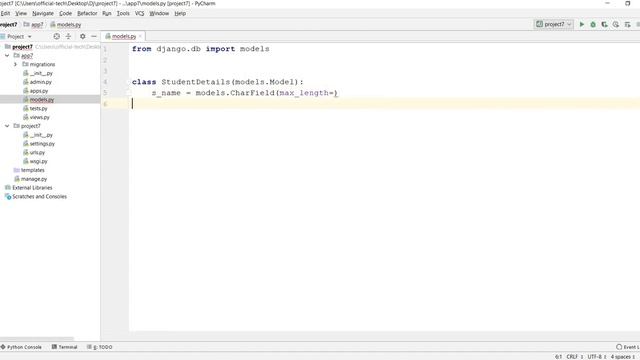The height and width of the screenshot is (360, 640).
Task: Click the Project panel horizontal scrollbar
Action: tap(37, 338)
